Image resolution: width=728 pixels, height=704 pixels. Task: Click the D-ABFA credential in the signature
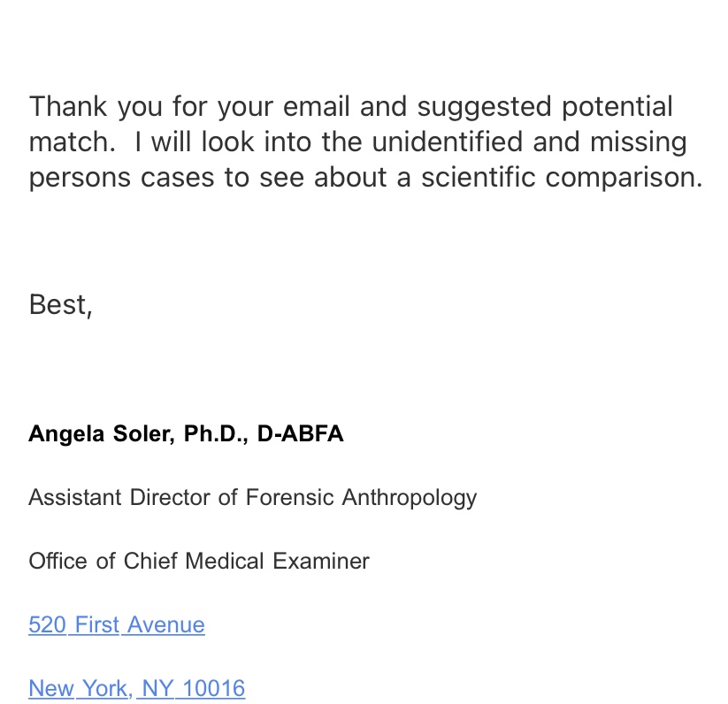click(300, 434)
